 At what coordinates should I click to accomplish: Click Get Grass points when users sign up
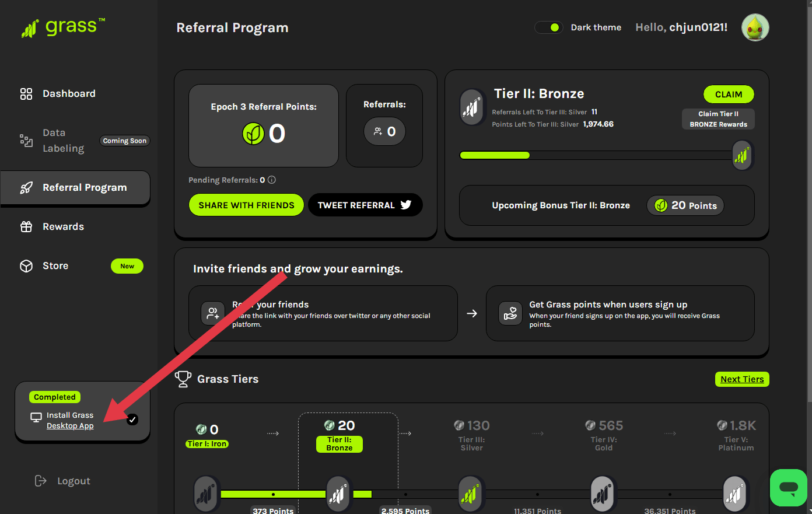pyautogui.click(x=608, y=305)
